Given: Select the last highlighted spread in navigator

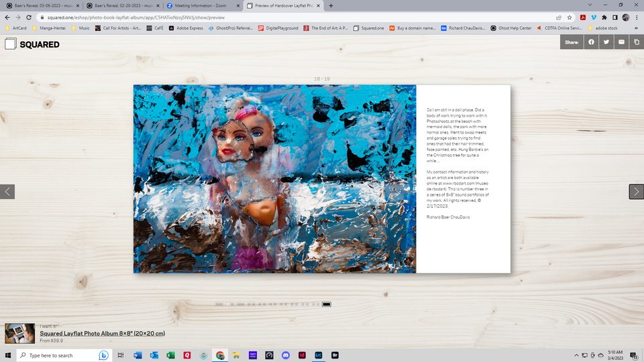Looking at the screenshot, I should click(x=327, y=304).
